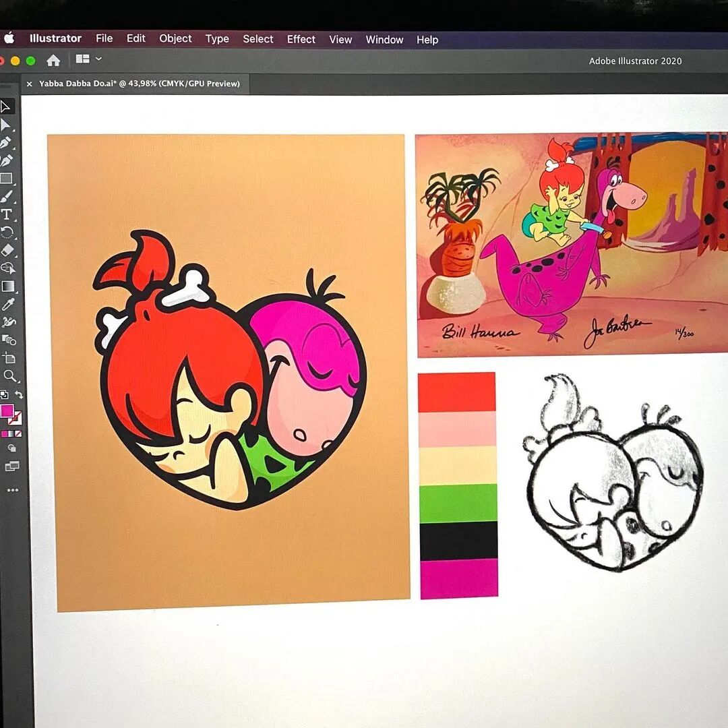
Task: Select the Artboard tool
Action: 9,358
